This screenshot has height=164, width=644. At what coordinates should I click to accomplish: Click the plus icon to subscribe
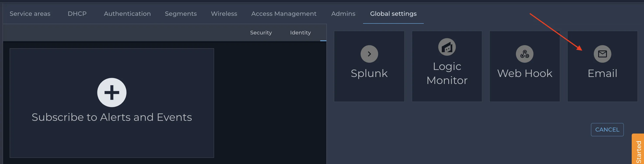(x=112, y=93)
